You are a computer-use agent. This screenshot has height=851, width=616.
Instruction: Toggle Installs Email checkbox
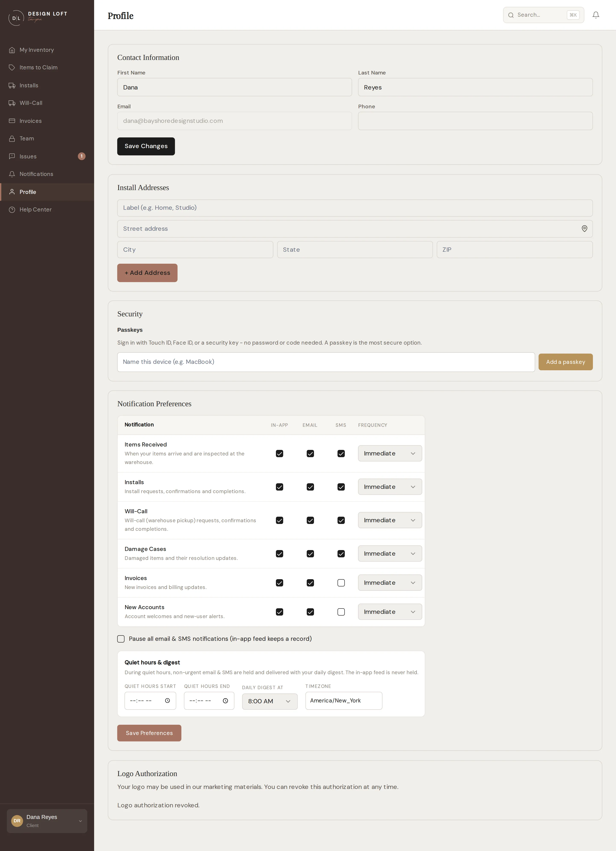tap(310, 487)
